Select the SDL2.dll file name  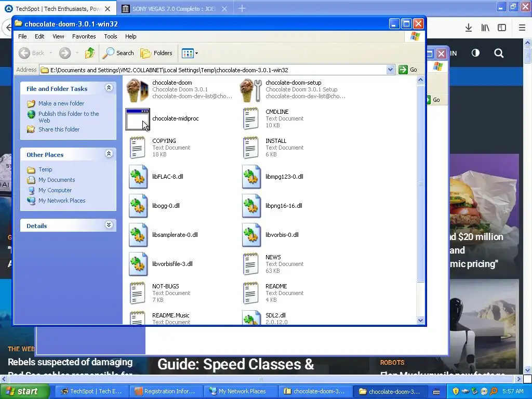pos(275,315)
